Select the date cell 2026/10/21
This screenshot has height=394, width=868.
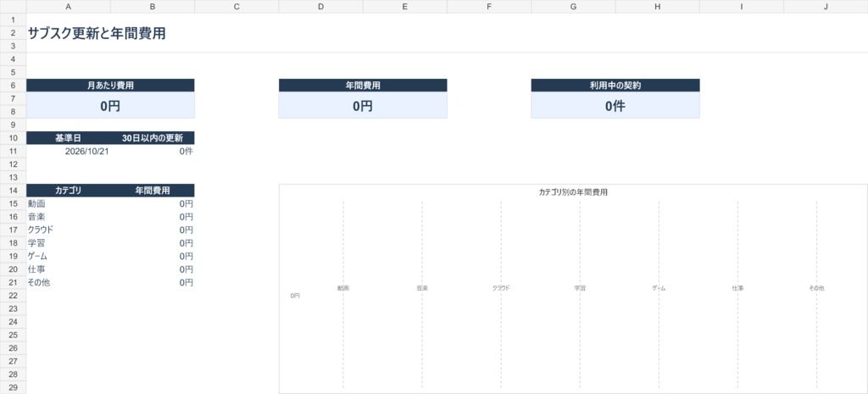coord(69,151)
